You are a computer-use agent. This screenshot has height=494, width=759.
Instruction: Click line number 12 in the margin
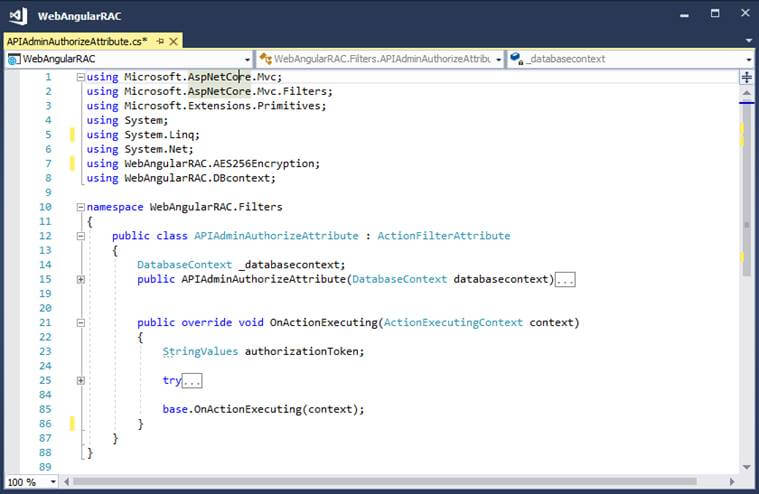coord(46,236)
